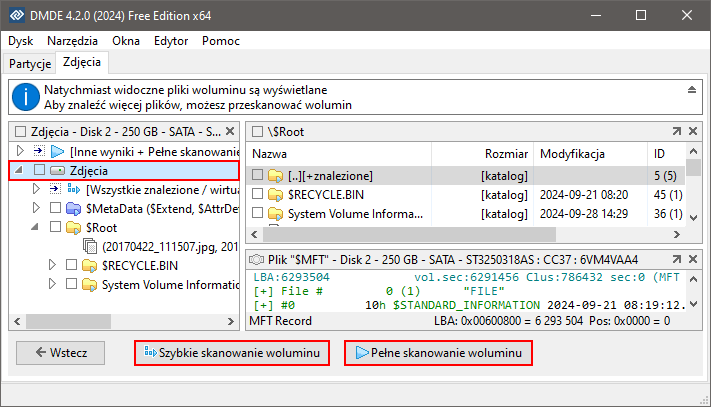Tick the checkbox beside $MetaData in tree
The width and height of the screenshot is (711, 407).
tap(56, 208)
